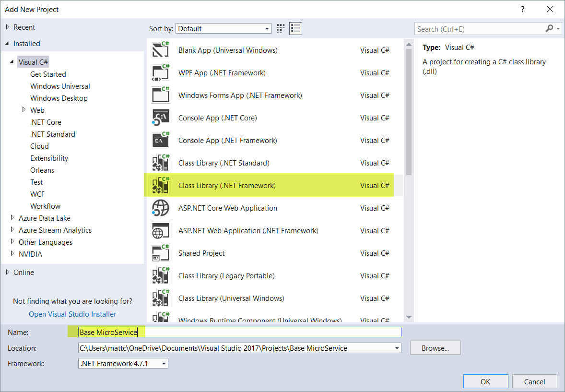The height and width of the screenshot is (392, 565).
Task: Click the WPF App template icon
Action: pos(161,72)
